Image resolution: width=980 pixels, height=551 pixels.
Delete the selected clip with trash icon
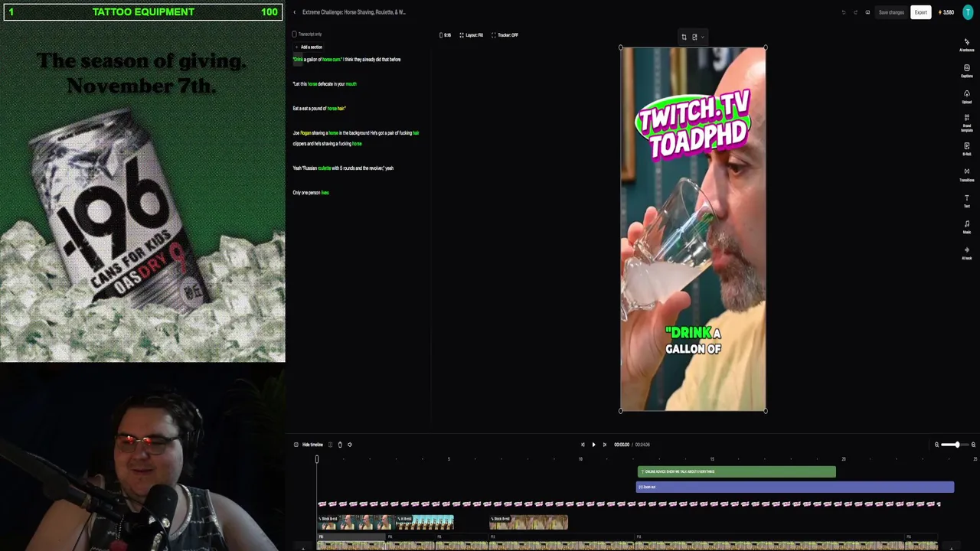click(x=340, y=445)
